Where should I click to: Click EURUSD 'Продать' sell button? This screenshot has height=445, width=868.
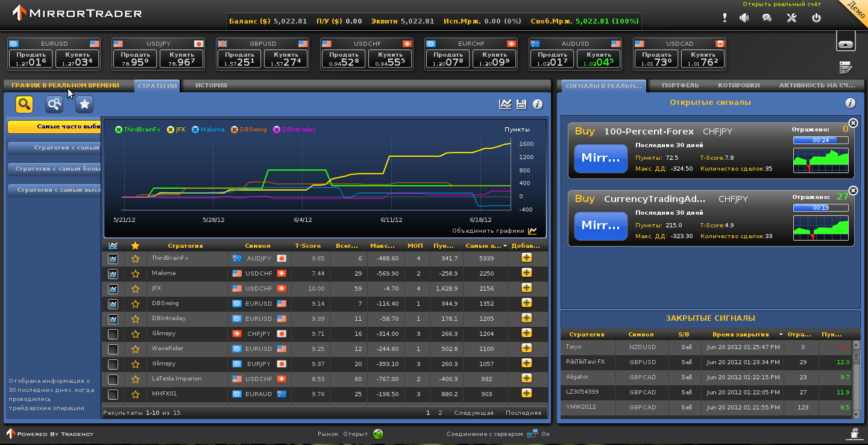tap(31, 58)
